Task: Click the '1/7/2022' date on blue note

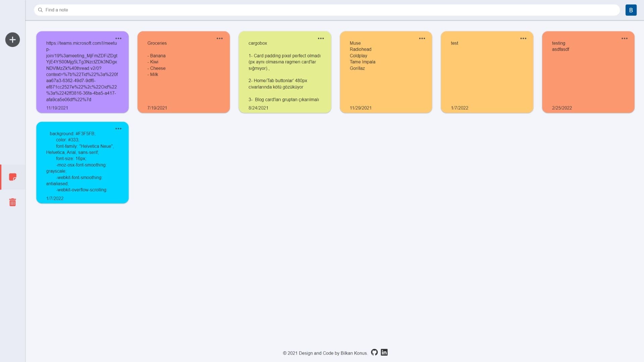Action: point(55,198)
